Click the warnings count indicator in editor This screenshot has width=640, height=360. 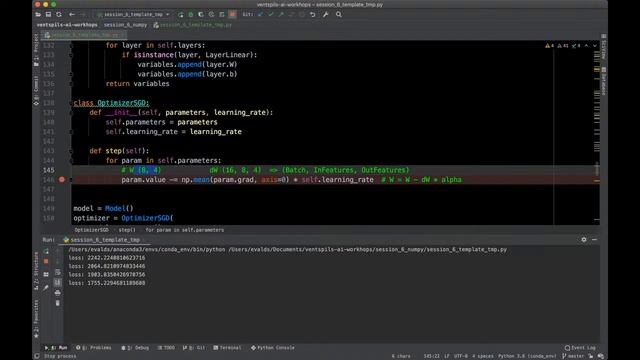click(549, 46)
